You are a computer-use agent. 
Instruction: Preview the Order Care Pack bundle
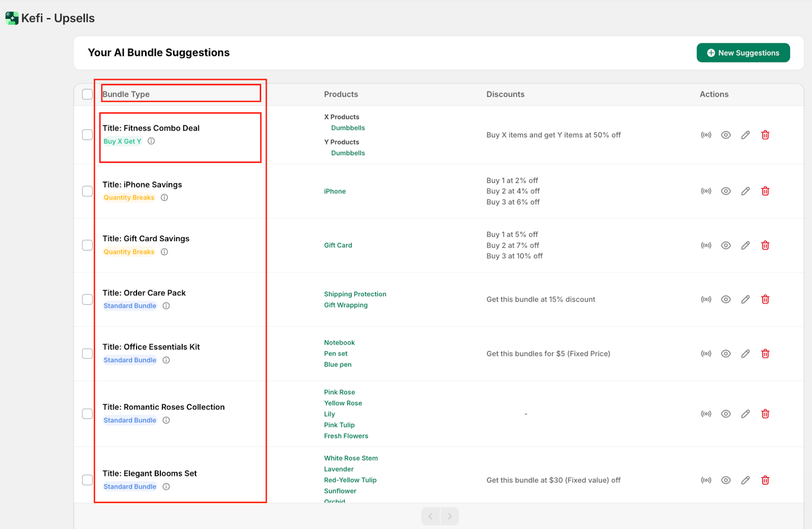[x=726, y=299]
